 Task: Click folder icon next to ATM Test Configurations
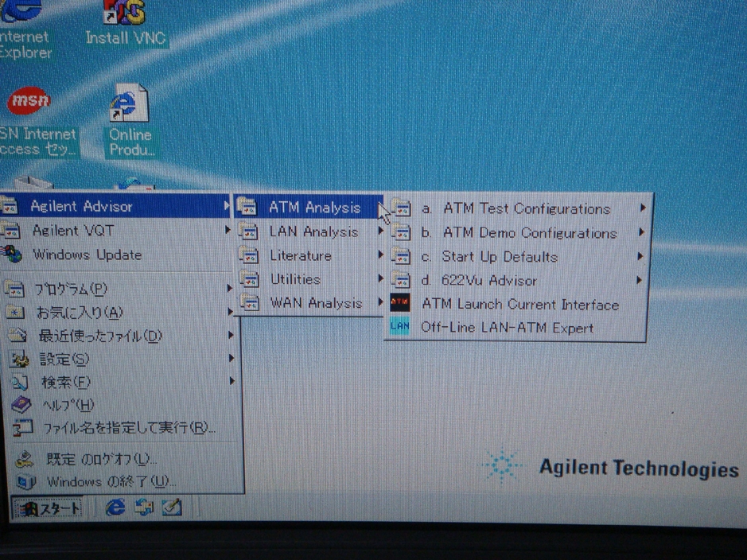pos(401,208)
